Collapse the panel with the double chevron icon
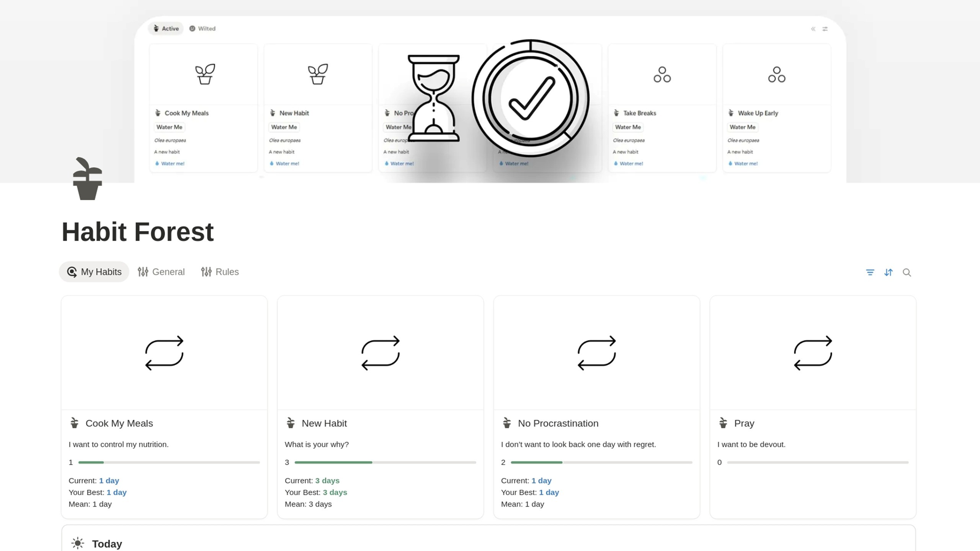This screenshot has height=551, width=980. (x=813, y=29)
